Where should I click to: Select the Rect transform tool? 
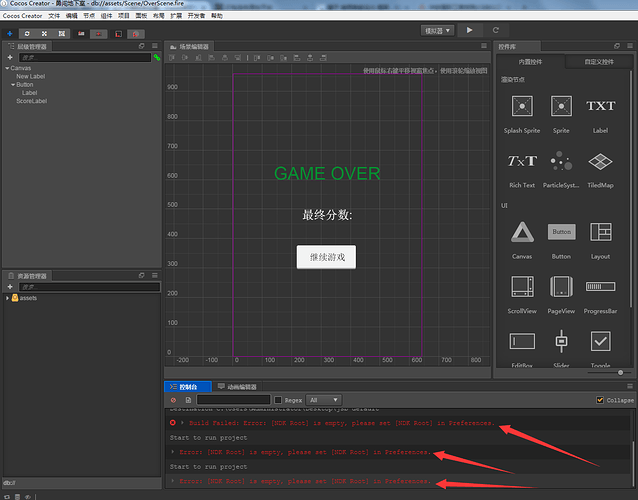pyautogui.click(x=61, y=34)
